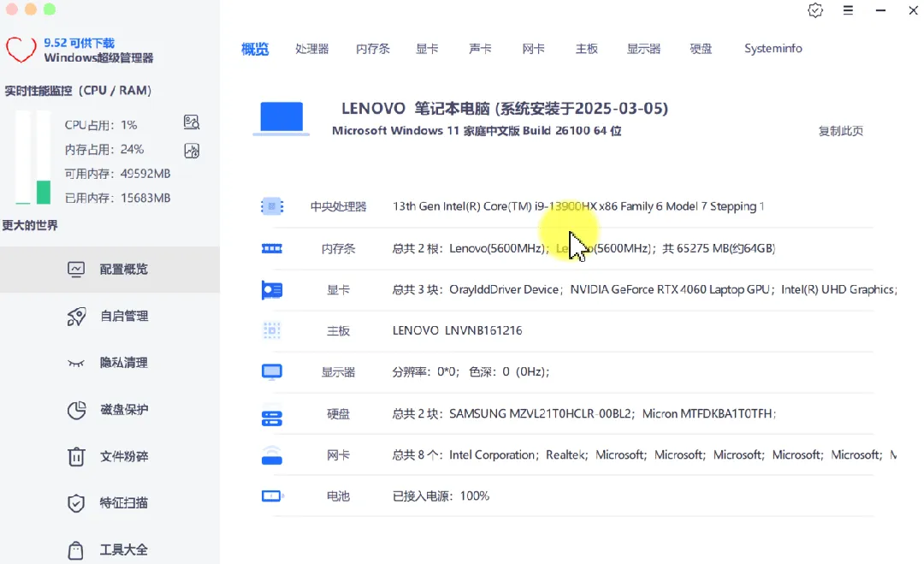Click the Windows 11 Build 26100 text
Image resolution: width=924 pixels, height=564 pixels.
(x=477, y=131)
